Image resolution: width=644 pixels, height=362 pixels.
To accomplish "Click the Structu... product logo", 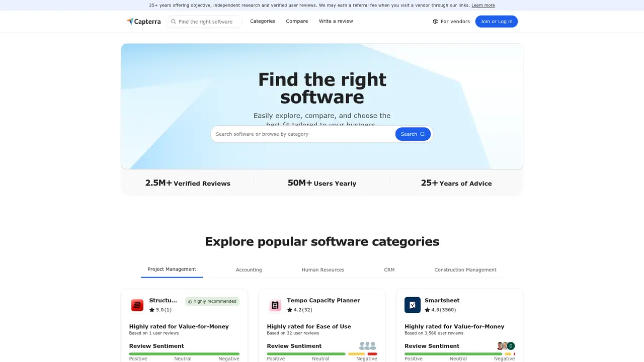I will click(137, 305).
